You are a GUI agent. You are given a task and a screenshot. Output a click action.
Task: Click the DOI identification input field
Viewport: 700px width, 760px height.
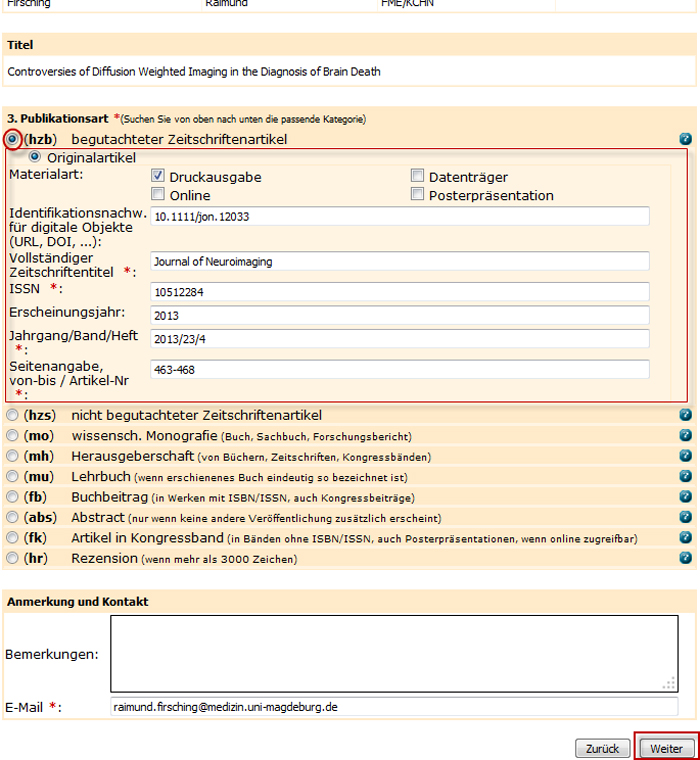click(x=400, y=216)
